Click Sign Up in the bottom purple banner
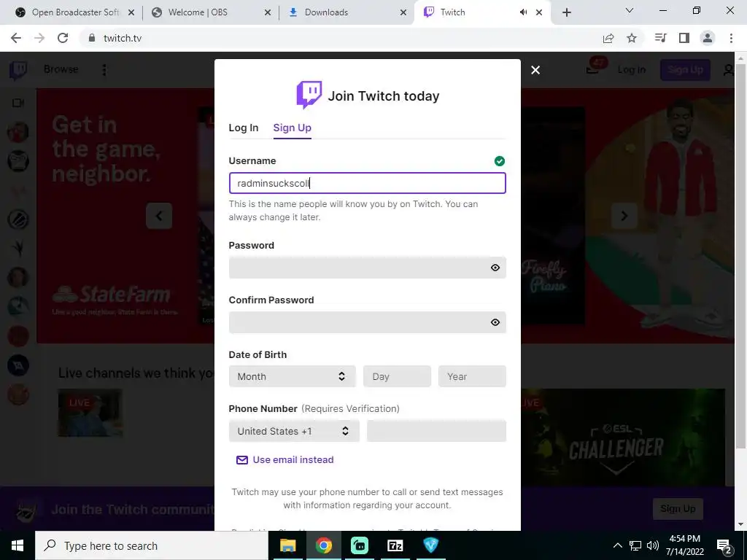The height and width of the screenshot is (560, 747). (x=678, y=508)
